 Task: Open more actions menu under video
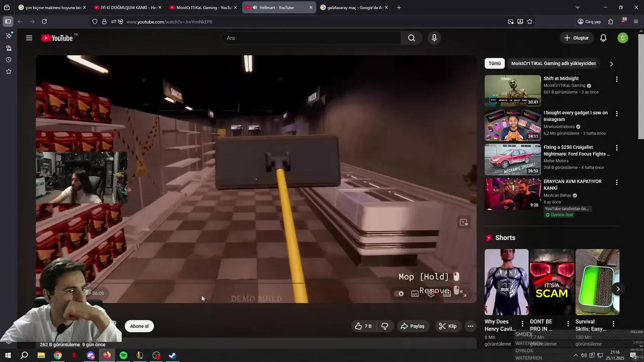coord(470,326)
